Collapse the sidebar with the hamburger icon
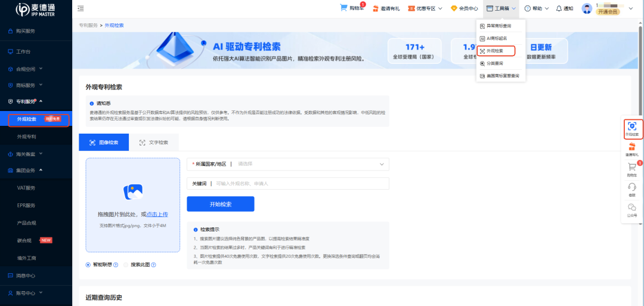The height and width of the screenshot is (306, 644). coord(80,8)
